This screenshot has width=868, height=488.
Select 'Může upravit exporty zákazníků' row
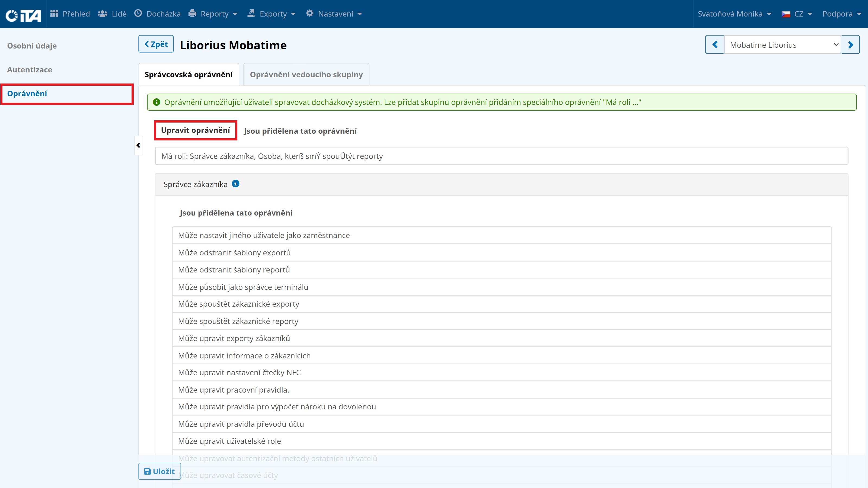click(x=502, y=338)
